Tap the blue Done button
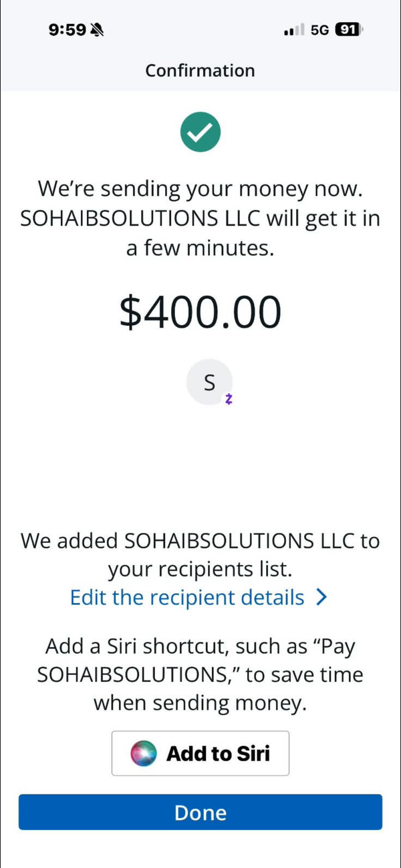Image resolution: width=401 pixels, height=868 pixels. coord(200,812)
